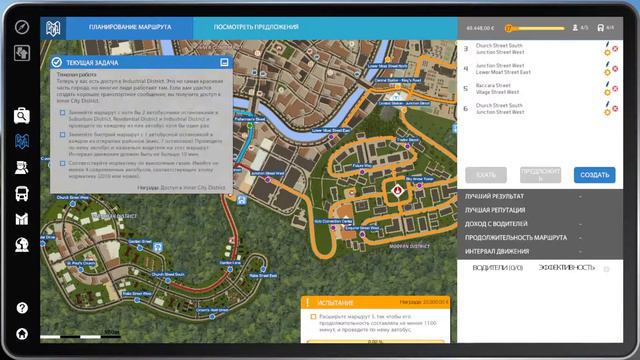
Task: Select the Водители (0/0) tab
Action: 497,268
